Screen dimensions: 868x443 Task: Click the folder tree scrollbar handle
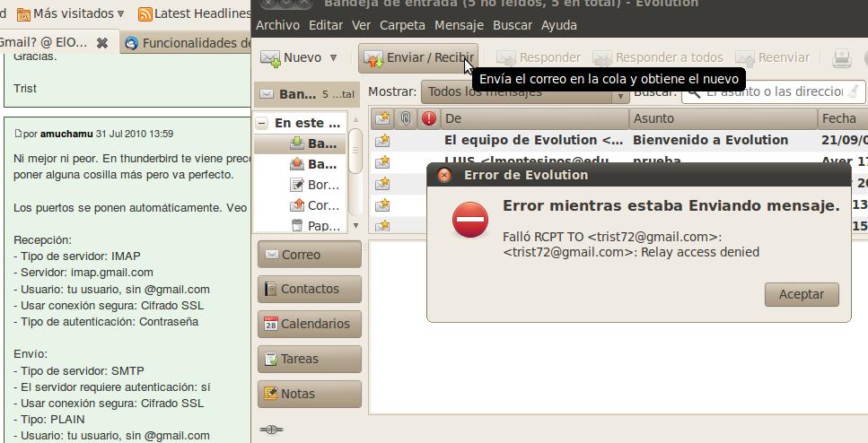coord(356,151)
